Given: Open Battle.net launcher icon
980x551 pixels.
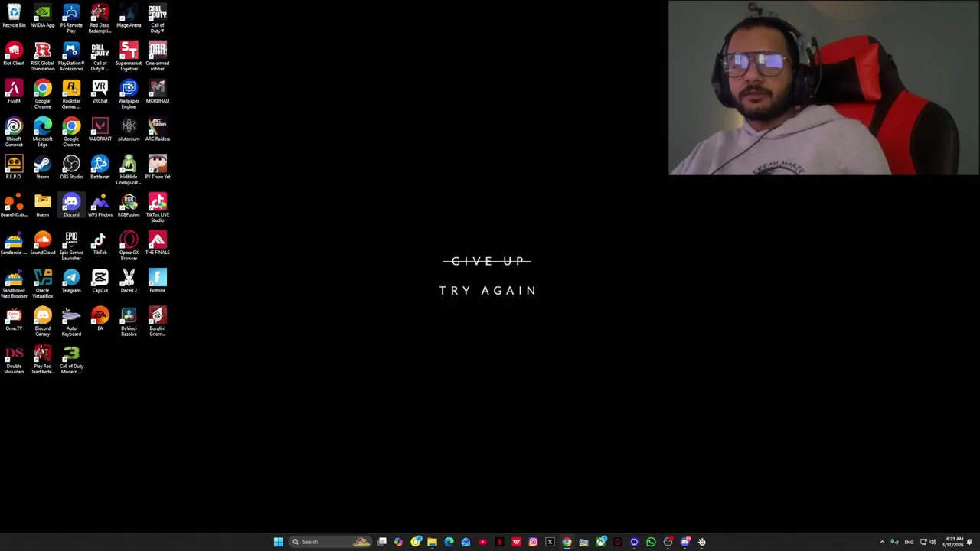Looking at the screenshot, I should pos(100,168).
